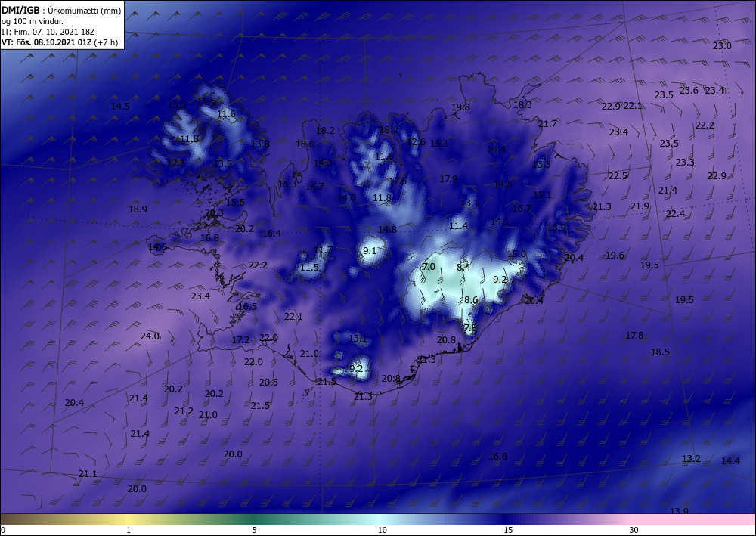
Task: Click the 22.4 map value
Action: click(x=675, y=213)
